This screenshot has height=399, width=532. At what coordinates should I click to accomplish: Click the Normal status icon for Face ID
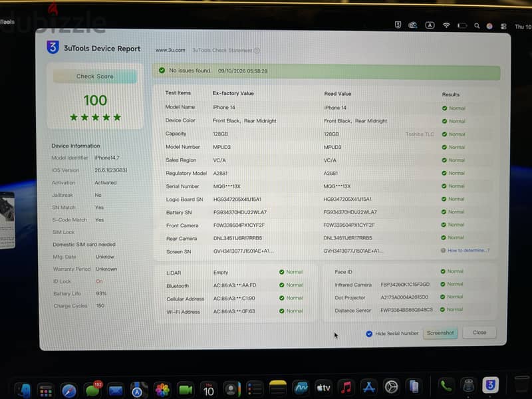pyautogui.click(x=443, y=271)
